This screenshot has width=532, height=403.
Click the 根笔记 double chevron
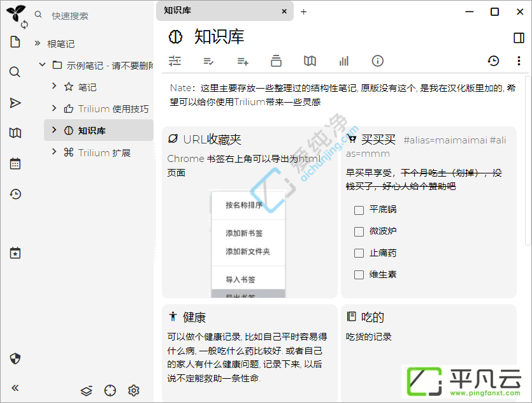(38, 43)
